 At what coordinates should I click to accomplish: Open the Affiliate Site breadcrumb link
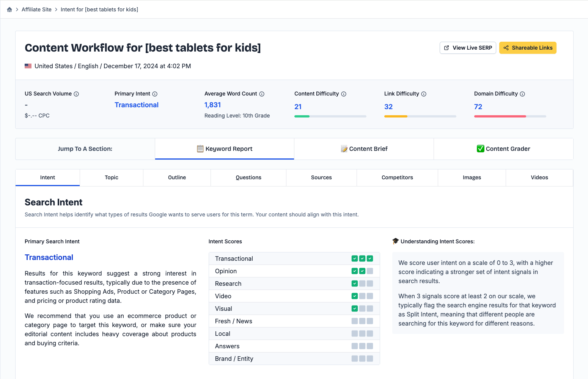pos(36,9)
